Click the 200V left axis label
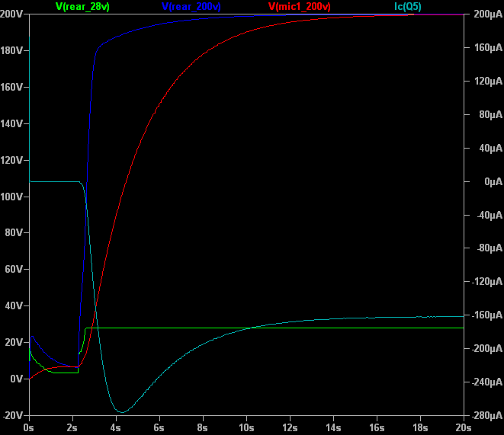This screenshot has height=435, width=504. point(11,14)
